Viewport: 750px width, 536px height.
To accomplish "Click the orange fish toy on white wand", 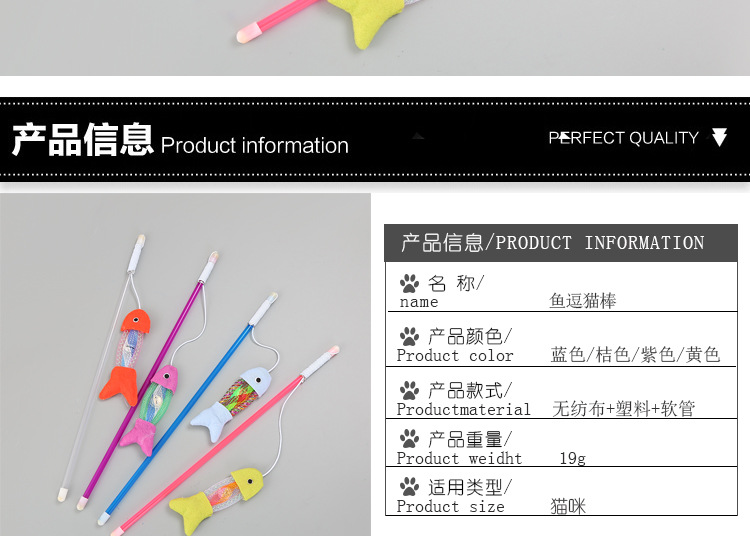I will tap(125, 356).
